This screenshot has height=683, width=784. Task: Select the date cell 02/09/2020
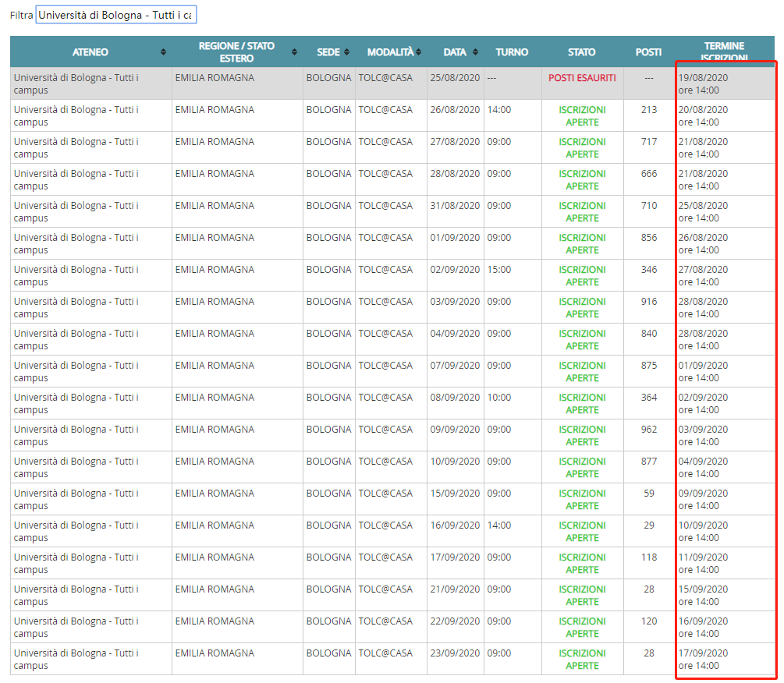tap(455, 270)
